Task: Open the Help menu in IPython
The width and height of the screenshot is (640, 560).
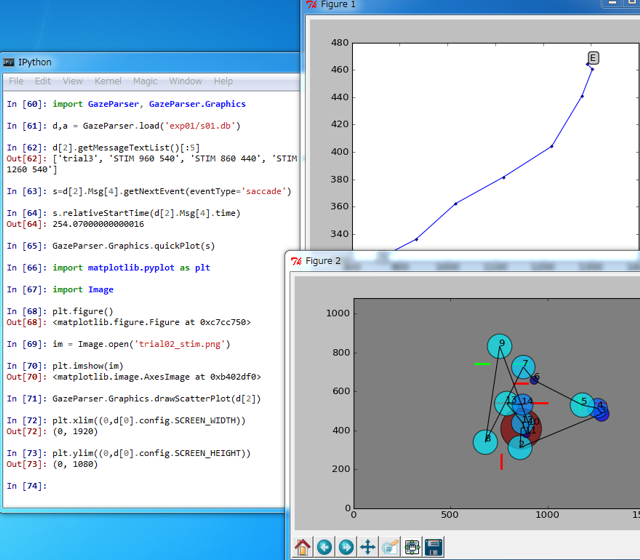Action: click(223, 81)
